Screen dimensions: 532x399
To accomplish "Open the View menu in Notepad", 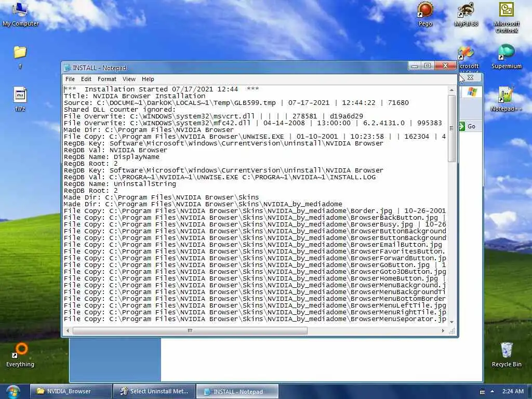I will (129, 79).
